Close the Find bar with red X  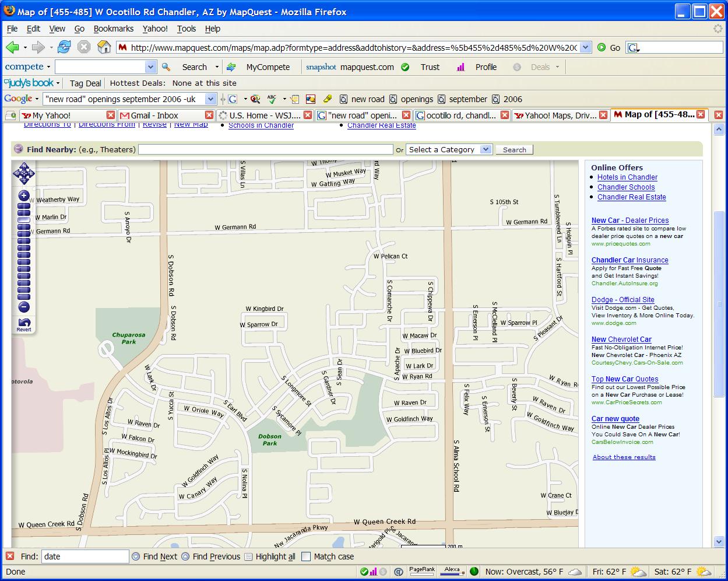[9, 556]
